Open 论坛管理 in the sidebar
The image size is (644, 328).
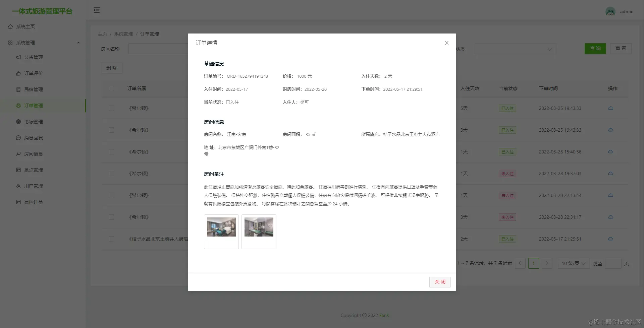coord(34,122)
